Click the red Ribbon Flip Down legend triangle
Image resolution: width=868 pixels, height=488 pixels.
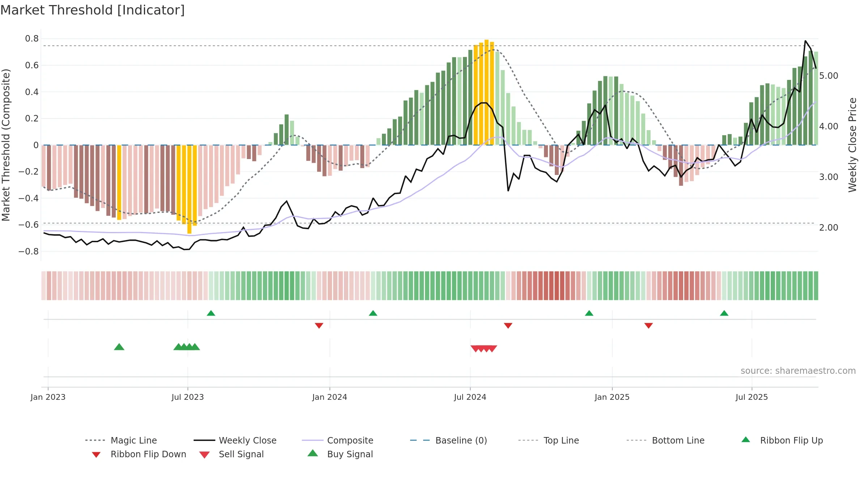[x=96, y=455]
